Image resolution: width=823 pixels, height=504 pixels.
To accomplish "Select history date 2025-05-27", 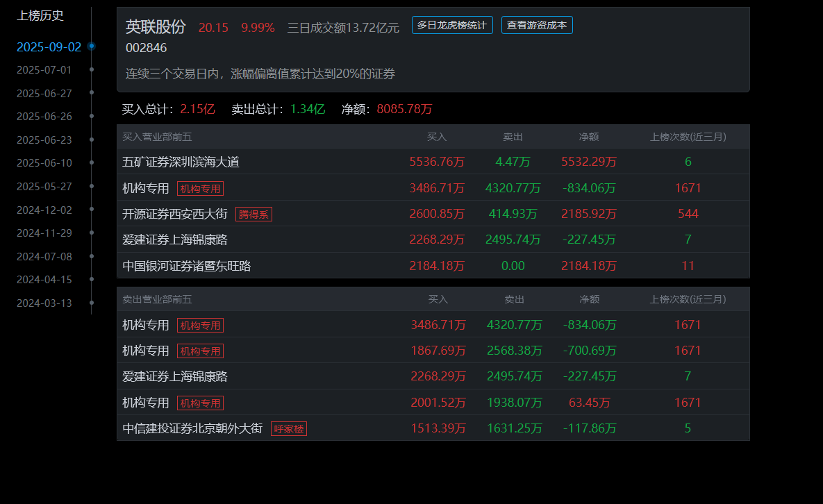I will 44,187.
